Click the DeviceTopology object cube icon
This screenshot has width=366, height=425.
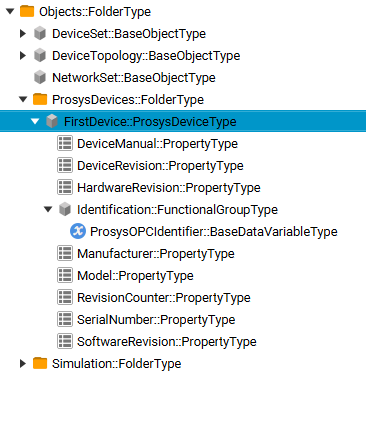click(x=40, y=56)
